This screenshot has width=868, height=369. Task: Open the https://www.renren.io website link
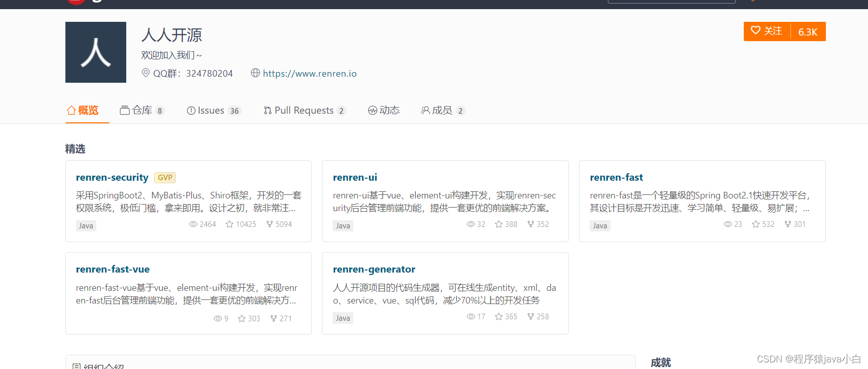[309, 74]
